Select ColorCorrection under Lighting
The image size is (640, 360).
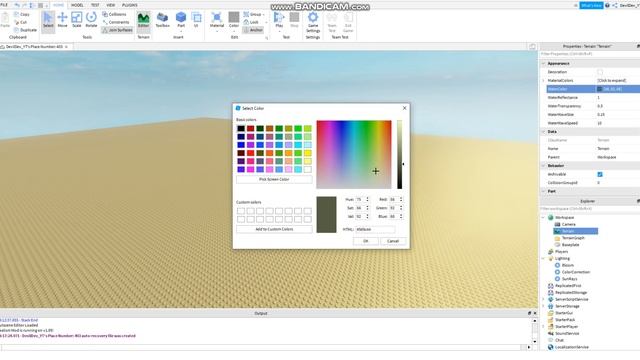click(576, 272)
